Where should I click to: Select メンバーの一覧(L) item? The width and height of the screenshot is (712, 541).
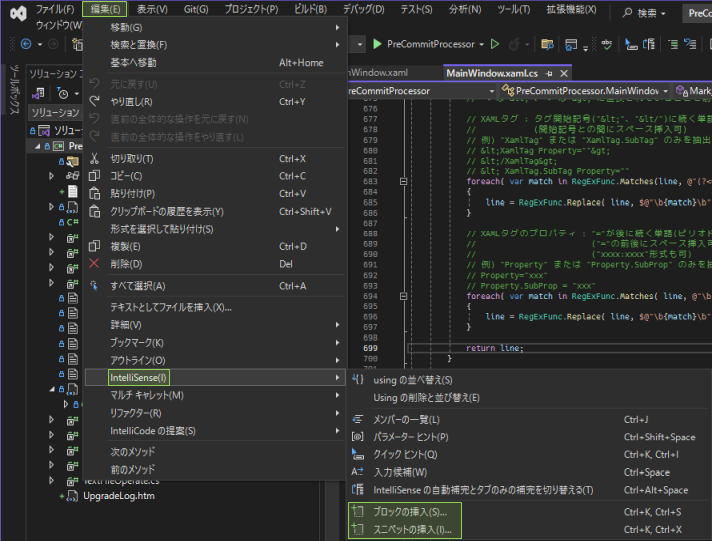pyautogui.click(x=530, y=420)
